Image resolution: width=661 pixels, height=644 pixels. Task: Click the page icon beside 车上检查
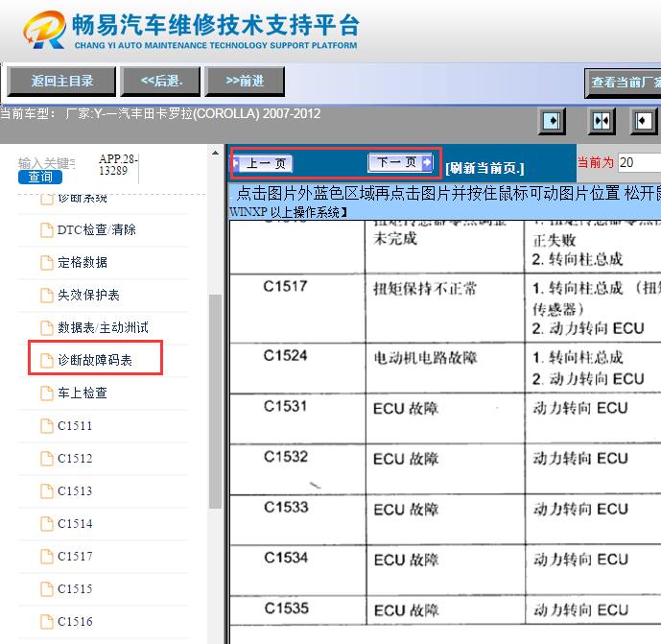tap(46, 394)
